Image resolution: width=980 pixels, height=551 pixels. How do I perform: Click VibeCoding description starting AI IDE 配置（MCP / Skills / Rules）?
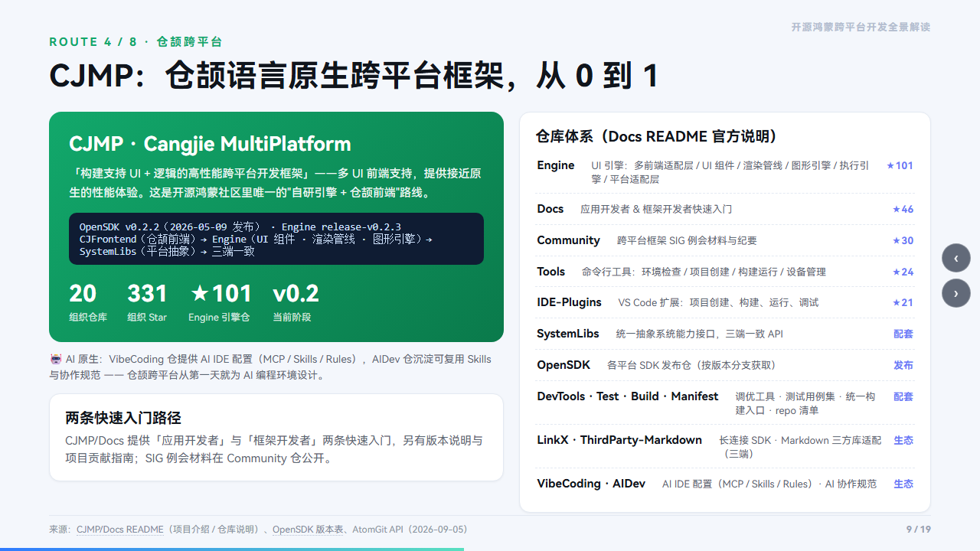[769, 484]
